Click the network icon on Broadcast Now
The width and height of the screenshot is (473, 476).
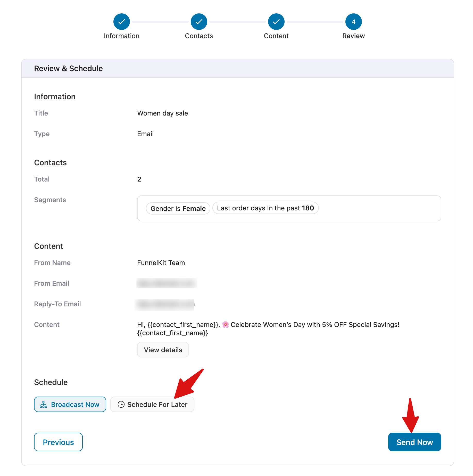(43, 404)
